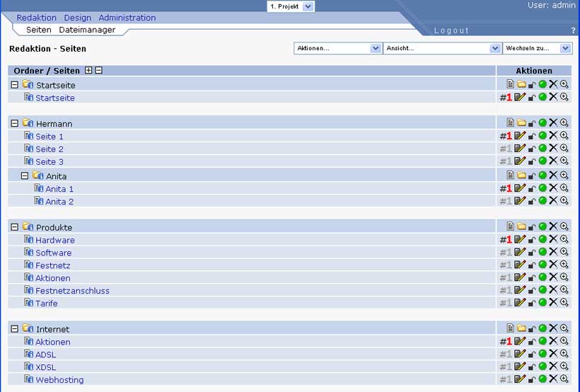The image size is (580, 392).
Task: Click new page icon in Produkte folder row
Action: coord(510,226)
